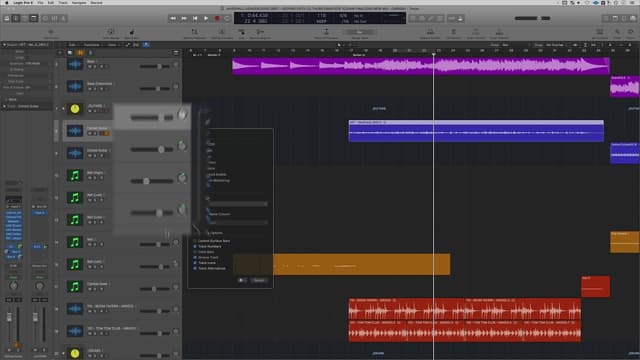640x360 pixels.
Task: Toggle the Inspector panel icon
Action: pyautogui.click(x=16, y=18)
